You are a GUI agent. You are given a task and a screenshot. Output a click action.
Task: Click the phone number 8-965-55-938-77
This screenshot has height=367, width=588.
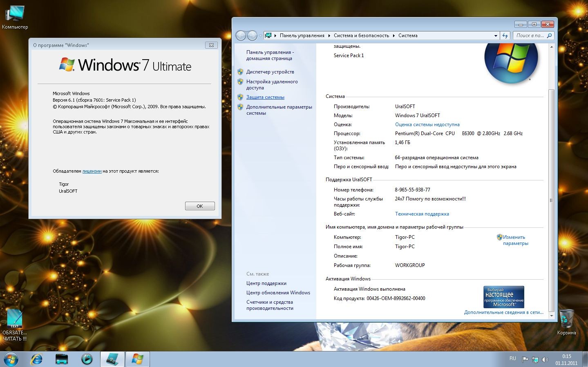412,190
